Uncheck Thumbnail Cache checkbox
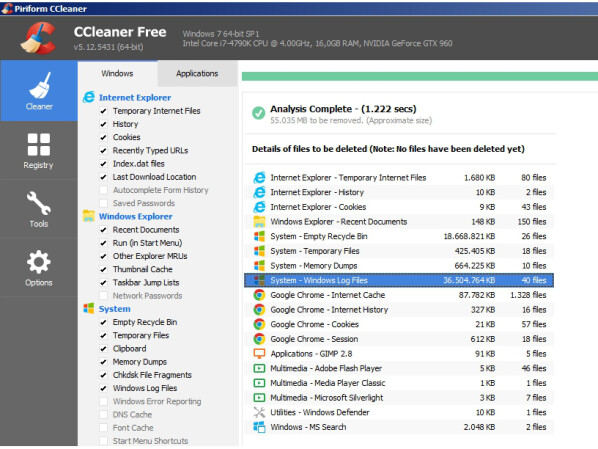The image size is (598, 449). click(103, 269)
